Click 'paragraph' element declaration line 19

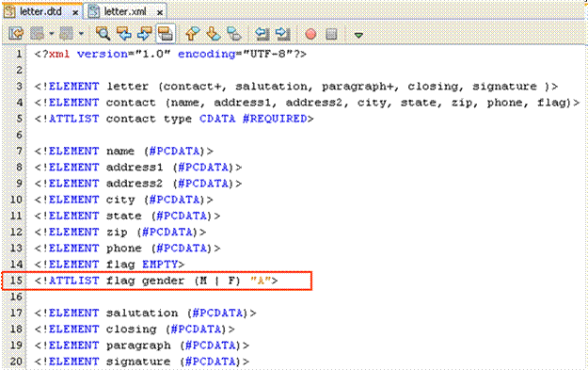pos(142,346)
